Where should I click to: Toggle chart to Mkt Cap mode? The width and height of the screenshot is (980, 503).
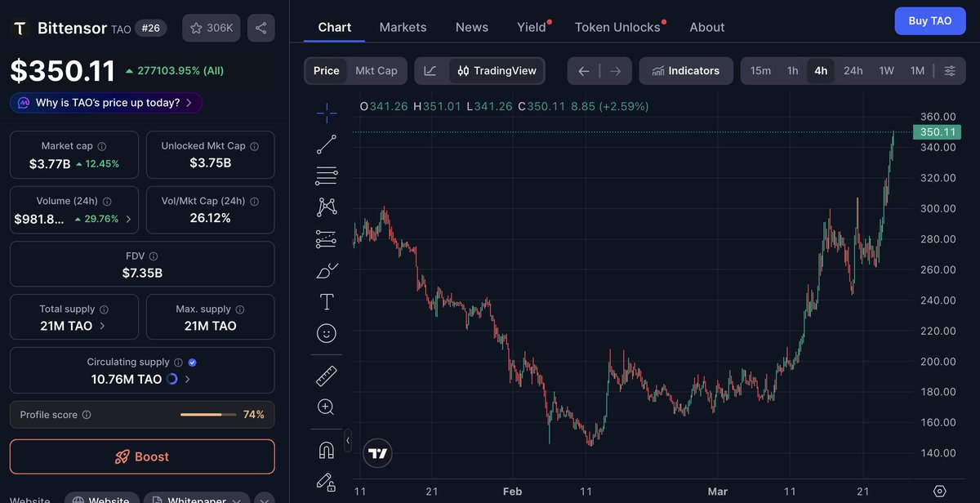click(x=376, y=71)
